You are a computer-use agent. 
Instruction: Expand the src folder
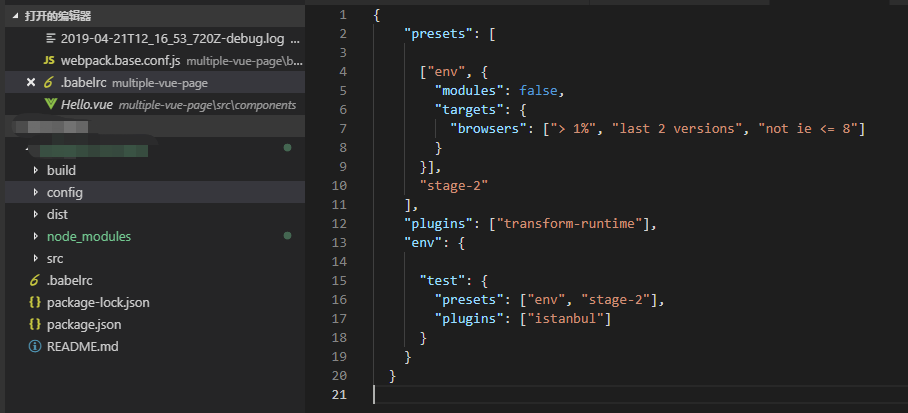point(36,258)
